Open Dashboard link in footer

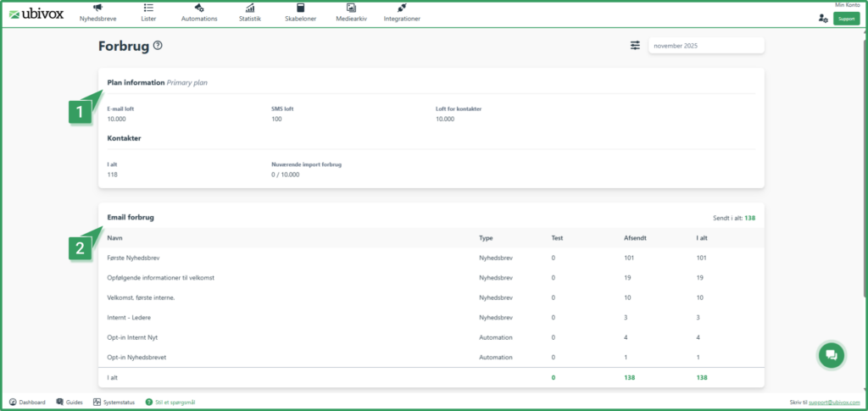point(31,403)
